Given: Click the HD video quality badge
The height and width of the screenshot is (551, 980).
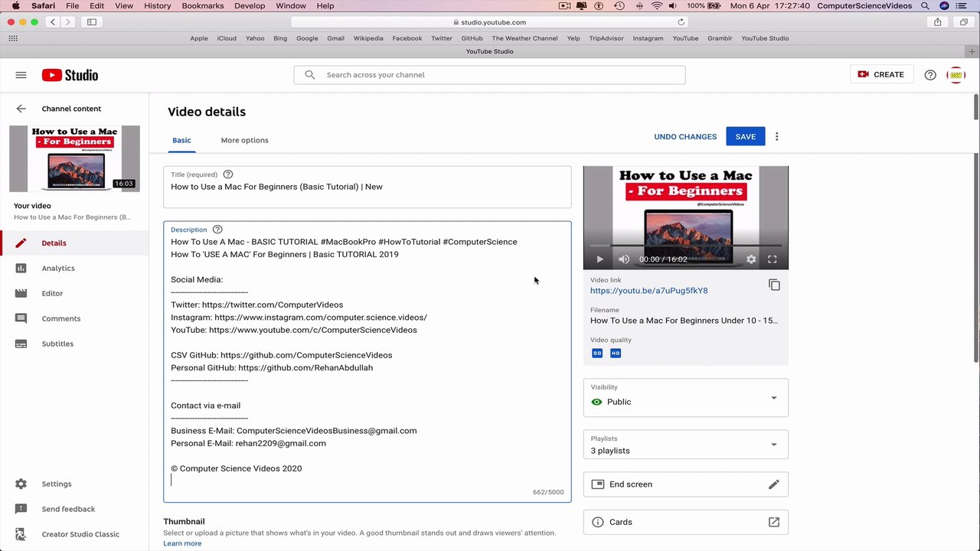Looking at the screenshot, I should click(616, 353).
